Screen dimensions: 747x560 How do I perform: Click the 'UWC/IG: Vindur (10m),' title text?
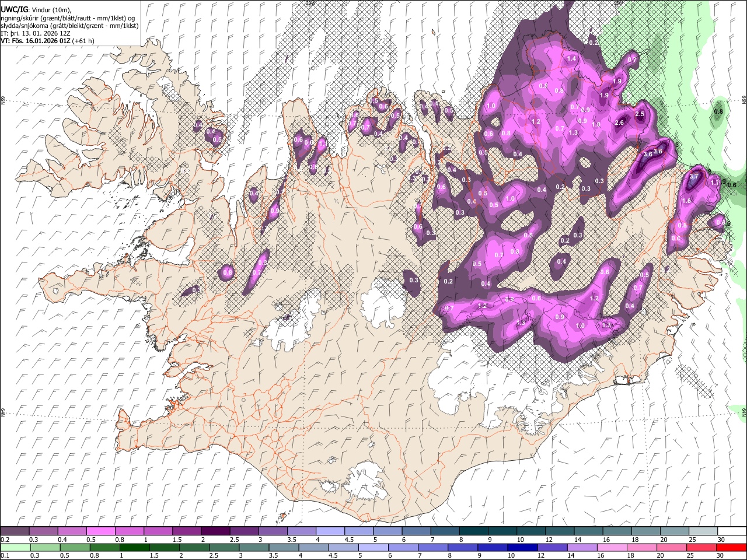click(x=36, y=9)
